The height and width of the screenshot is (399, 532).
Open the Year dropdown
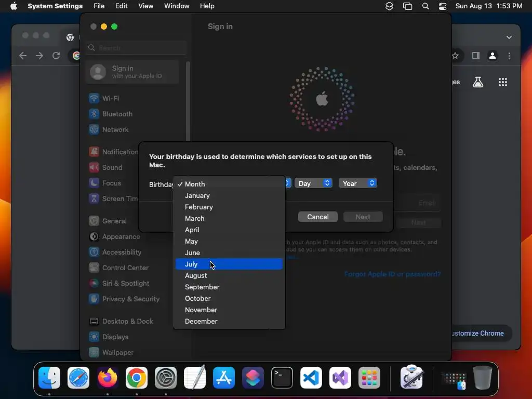(x=357, y=183)
